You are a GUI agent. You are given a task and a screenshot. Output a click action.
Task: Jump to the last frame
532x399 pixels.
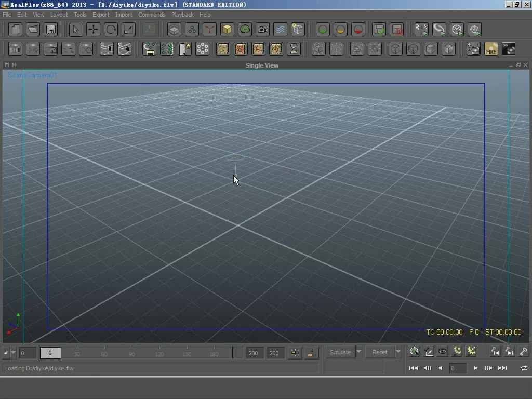click(502, 368)
